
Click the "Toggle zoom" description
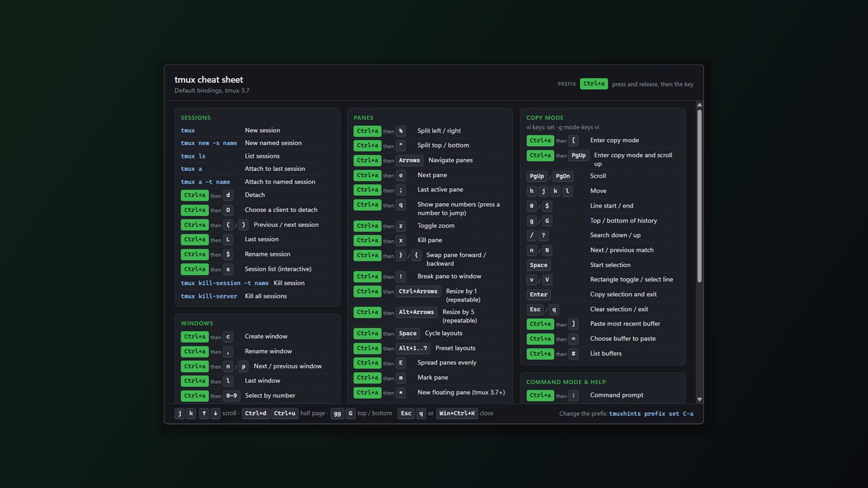pyautogui.click(x=436, y=226)
